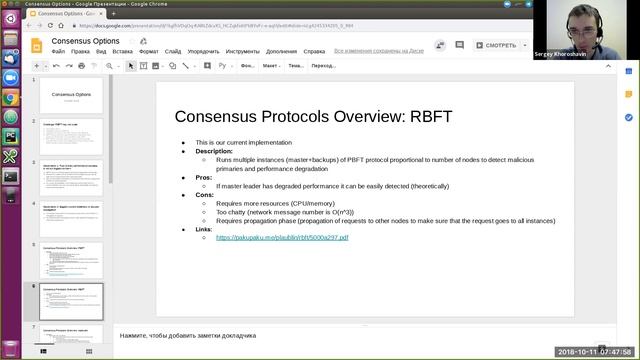Star the Consensus Options presentation
The width and height of the screenshot is (640, 360).
(x=132, y=41)
